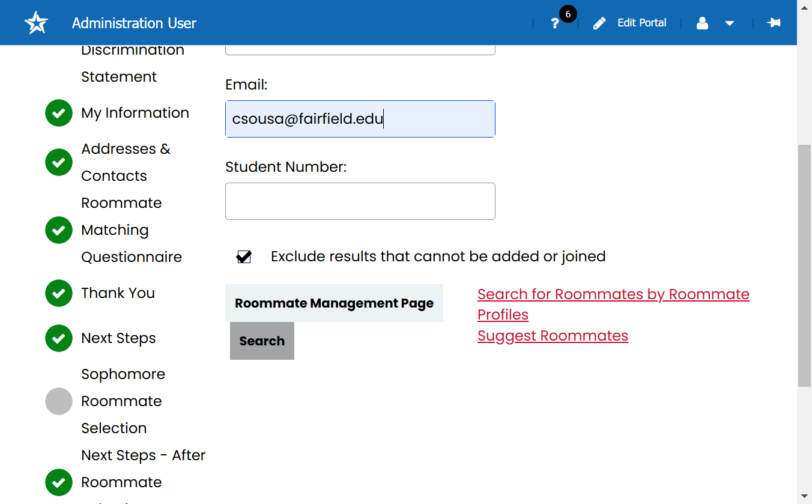The width and height of the screenshot is (812, 504).
Task: Click the Student Number: field label
Action: click(x=286, y=167)
